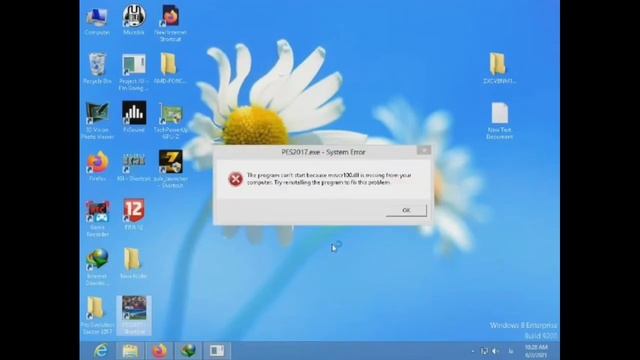Click the red error icon in the dialog

point(236,179)
